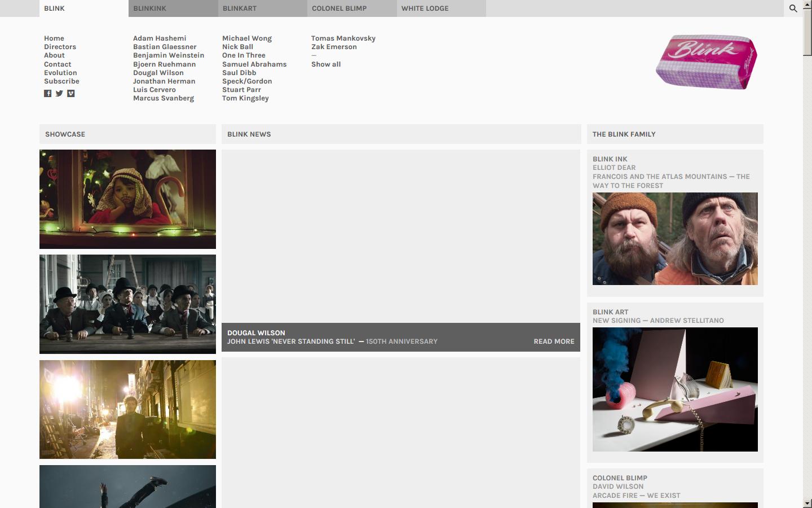Click the pink Blink candy logo

(x=706, y=62)
